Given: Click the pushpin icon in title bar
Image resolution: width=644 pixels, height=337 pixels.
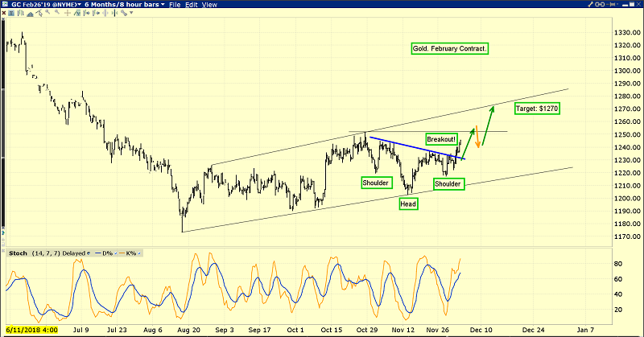Looking at the screenshot, I should click(611, 4).
